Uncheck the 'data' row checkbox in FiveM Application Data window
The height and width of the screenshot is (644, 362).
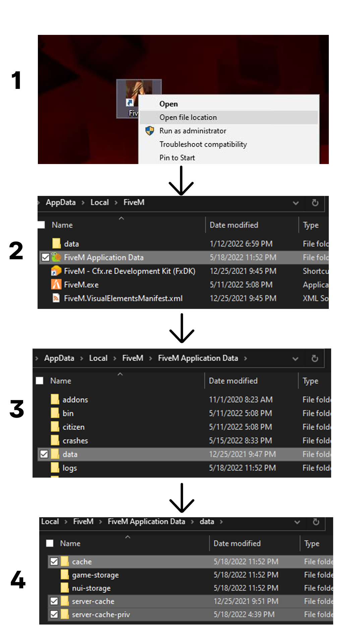point(44,454)
